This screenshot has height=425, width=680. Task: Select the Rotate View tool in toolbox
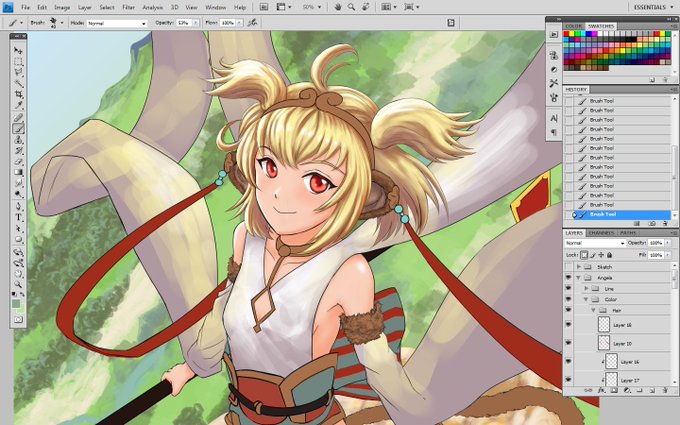click(18, 274)
